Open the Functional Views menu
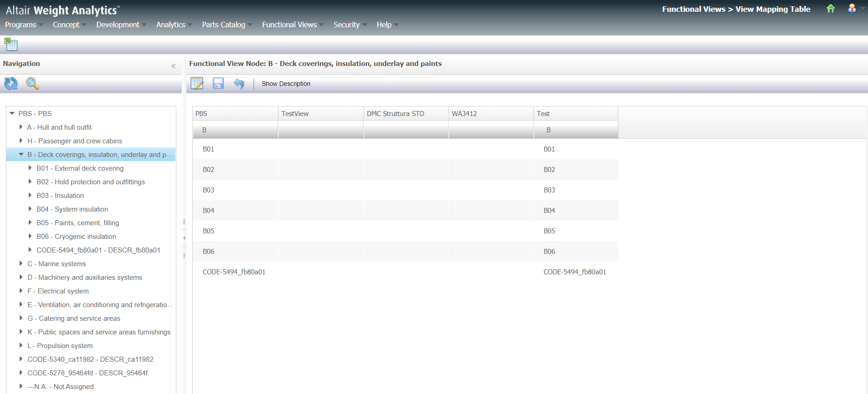 pos(289,25)
